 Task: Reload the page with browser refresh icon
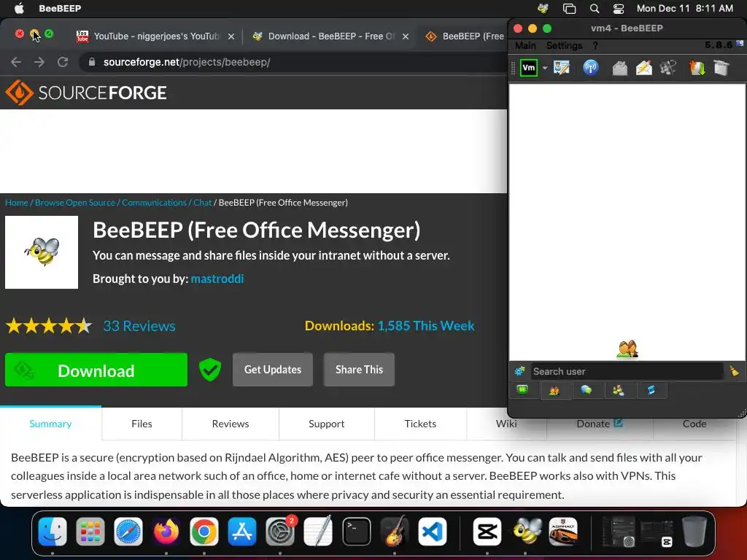63,62
